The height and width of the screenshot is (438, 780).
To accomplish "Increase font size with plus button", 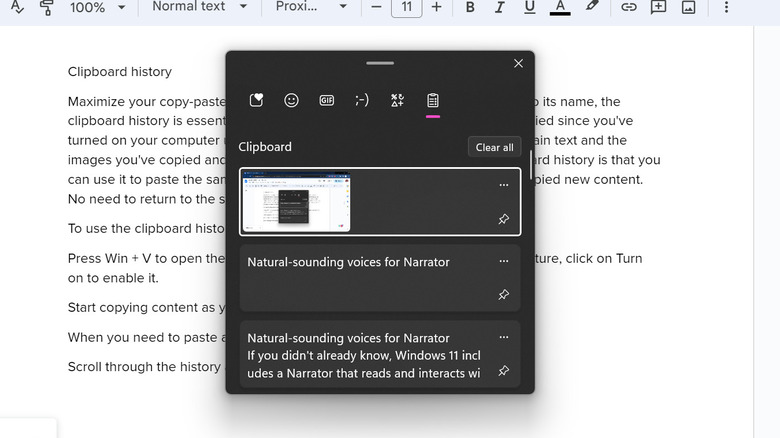I will (x=436, y=7).
